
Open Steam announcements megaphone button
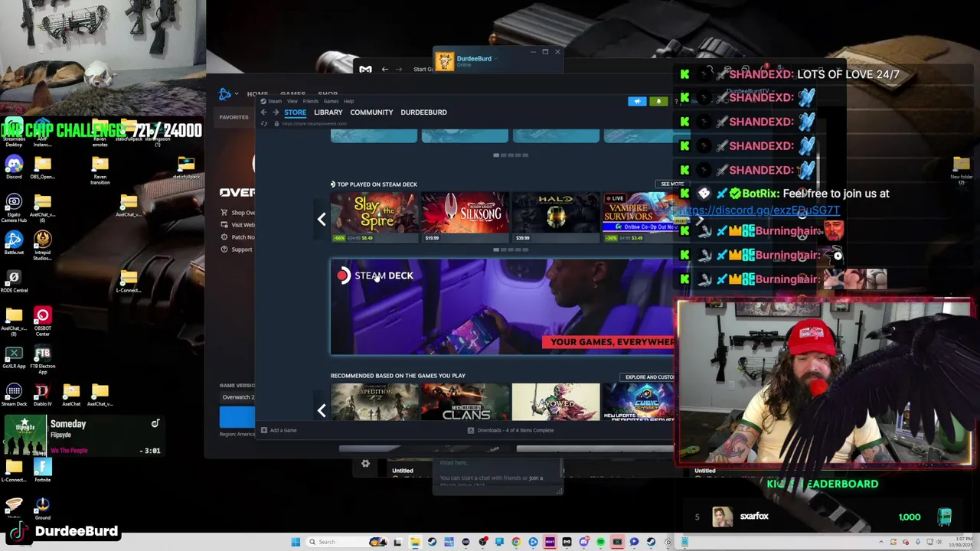637,101
